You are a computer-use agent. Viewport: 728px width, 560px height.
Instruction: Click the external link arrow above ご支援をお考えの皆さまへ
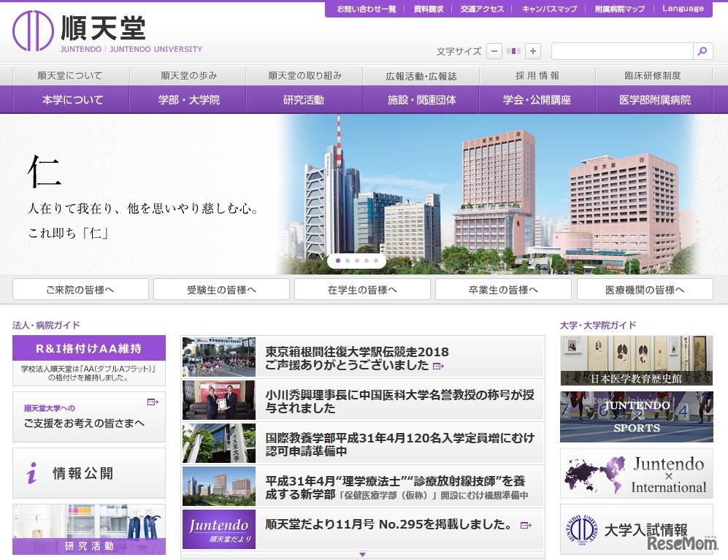153,401
